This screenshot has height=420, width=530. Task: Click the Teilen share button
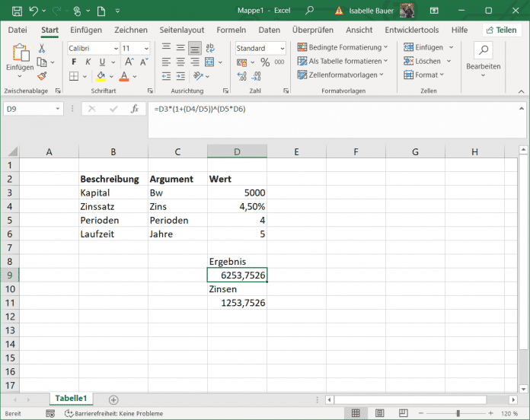(500, 30)
